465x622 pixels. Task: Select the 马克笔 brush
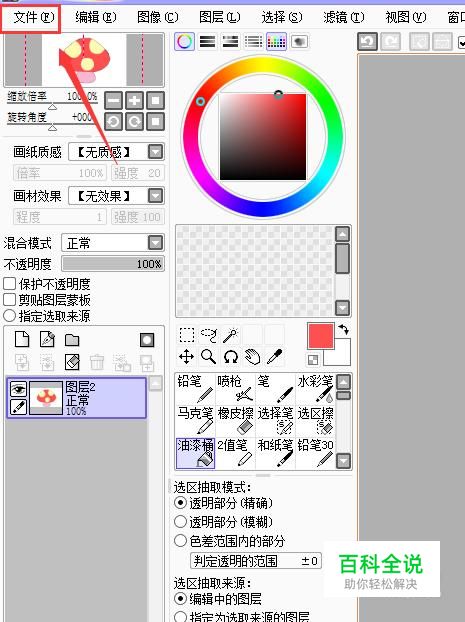pyautogui.click(x=195, y=420)
